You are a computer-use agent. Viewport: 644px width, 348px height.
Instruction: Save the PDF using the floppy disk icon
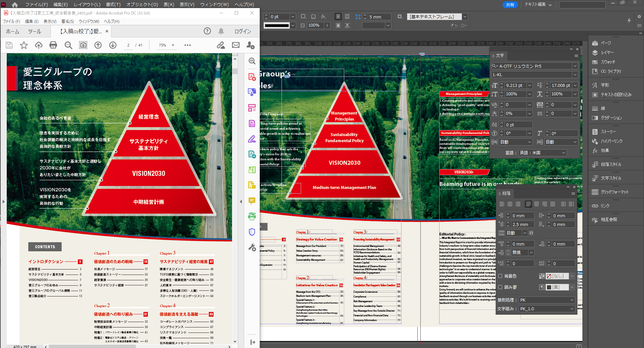9,45
